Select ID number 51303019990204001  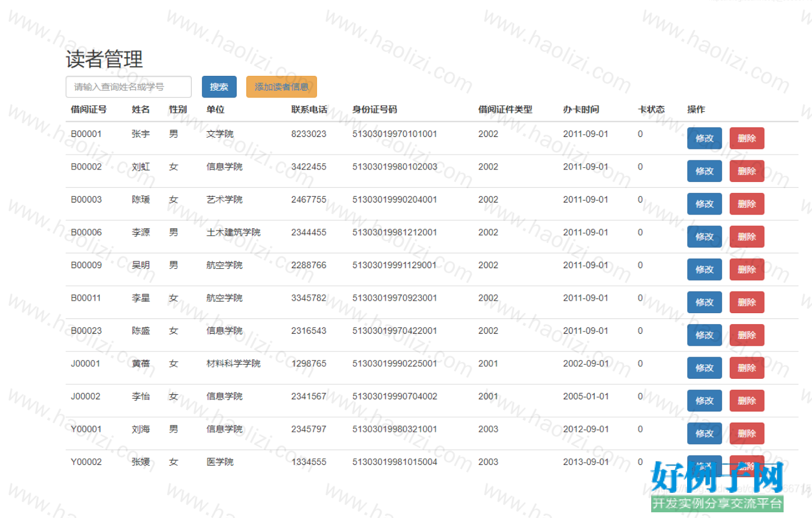pos(395,200)
